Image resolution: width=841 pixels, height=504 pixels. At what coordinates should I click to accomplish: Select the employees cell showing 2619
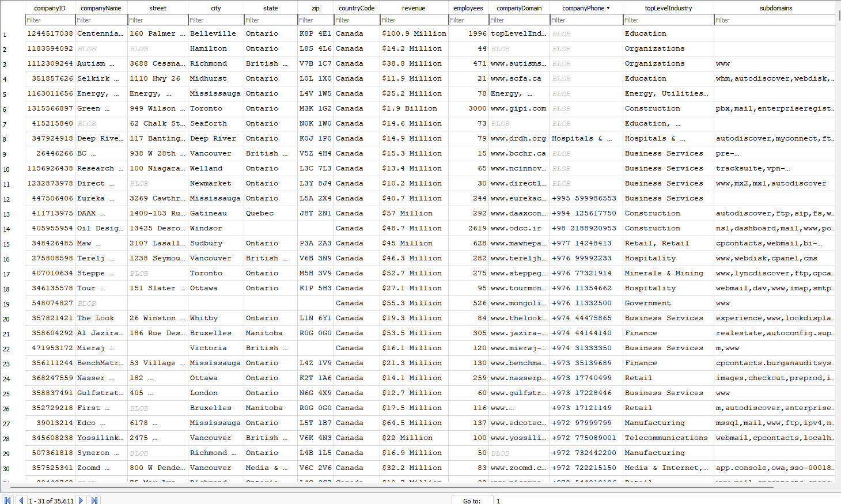point(468,229)
